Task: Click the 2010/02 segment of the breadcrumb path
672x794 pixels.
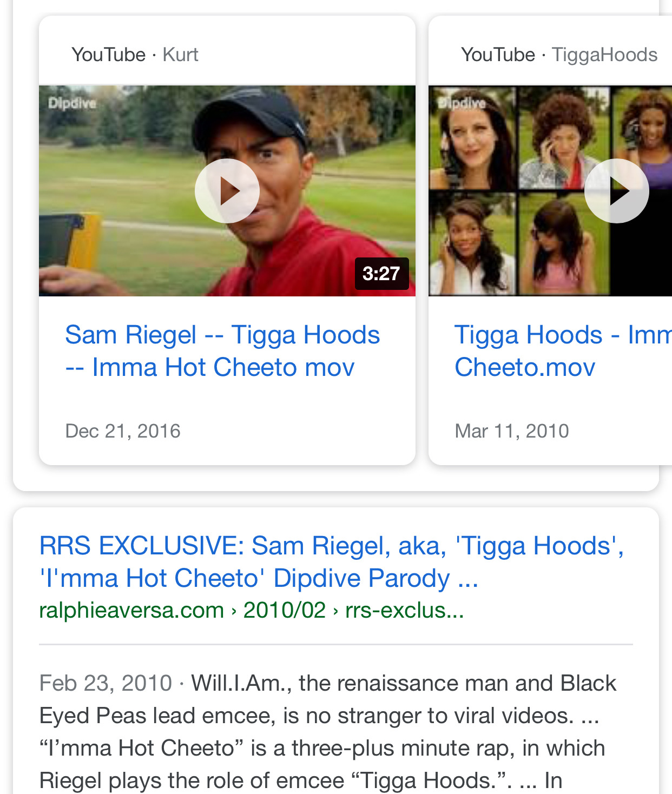Action: coord(284,609)
